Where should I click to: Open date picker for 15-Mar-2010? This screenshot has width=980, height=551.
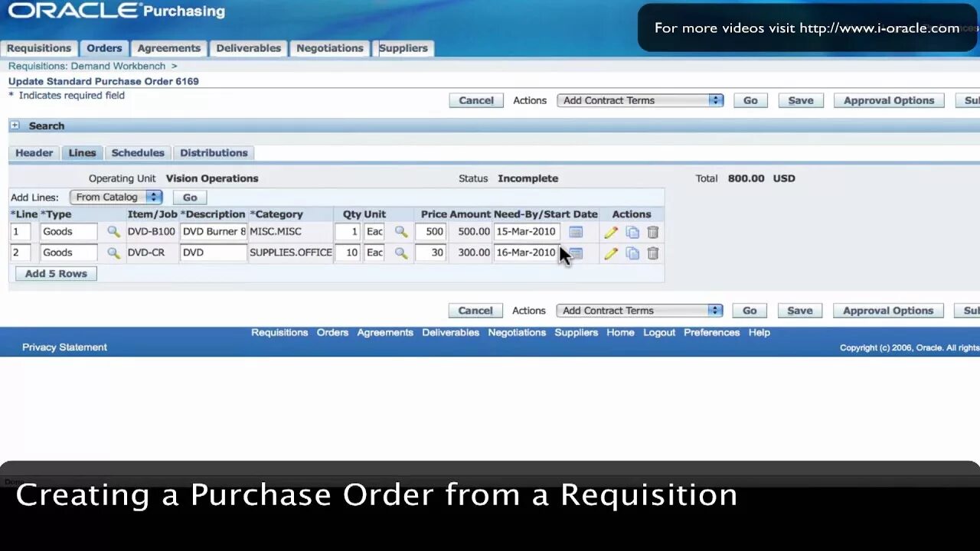click(576, 232)
